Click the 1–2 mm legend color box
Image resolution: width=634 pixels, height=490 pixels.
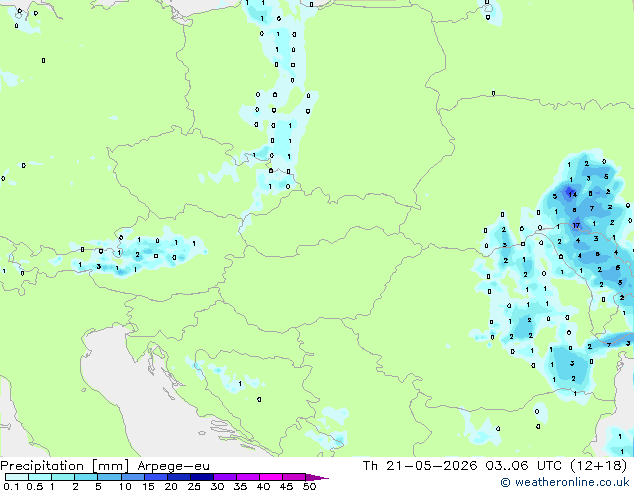coord(63,477)
